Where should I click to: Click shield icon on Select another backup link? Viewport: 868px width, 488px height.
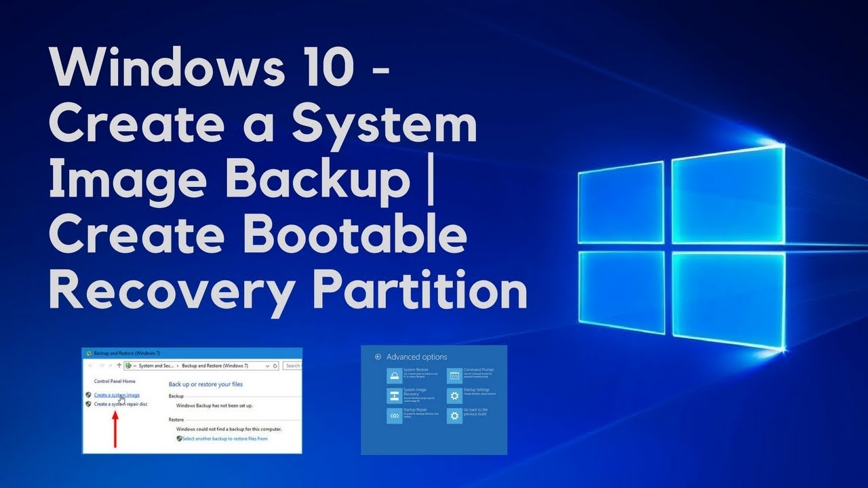tap(180, 439)
